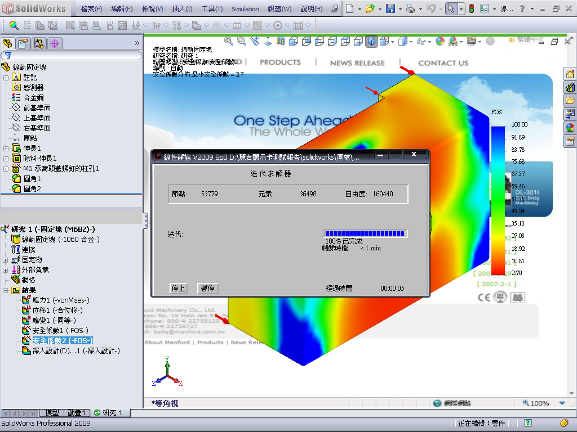Activate the Select cursor tool
Viewport: 577px width, 432px height.
pyautogui.click(x=451, y=8)
